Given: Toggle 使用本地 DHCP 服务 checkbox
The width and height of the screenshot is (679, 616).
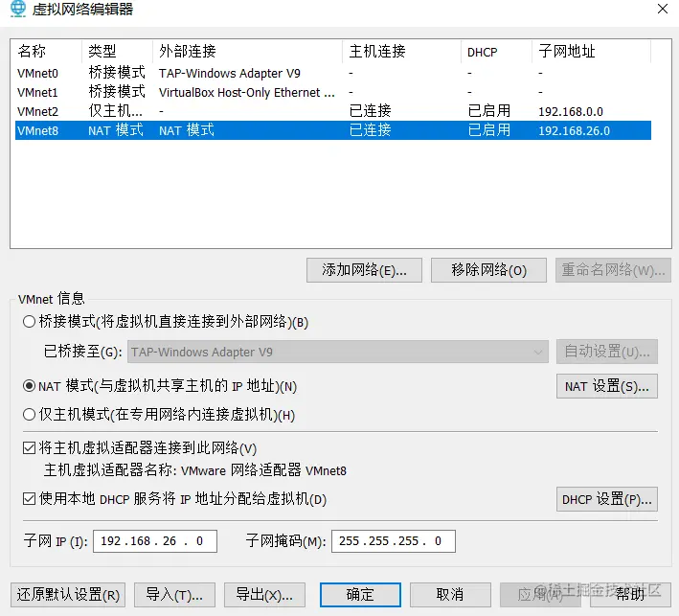Looking at the screenshot, I should coord(29,499).
